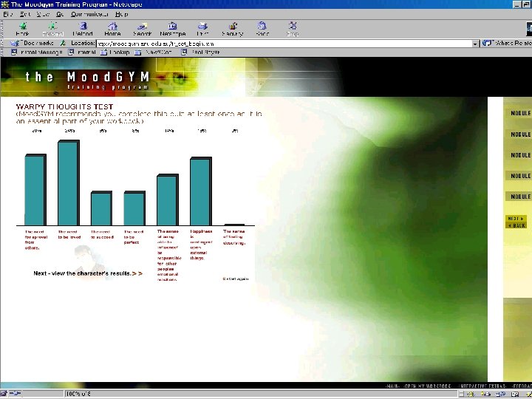Open the View menu
532x399 pixels.
tap(43, 14)
